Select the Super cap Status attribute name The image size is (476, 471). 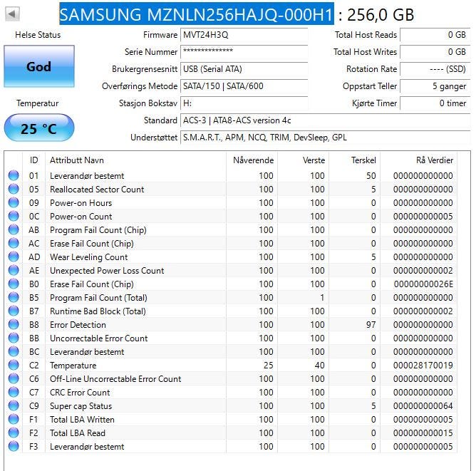[x=81, y=406]
